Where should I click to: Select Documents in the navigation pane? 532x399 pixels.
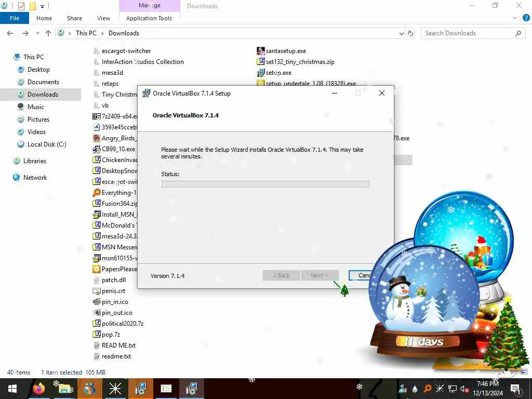click(43, 82)
